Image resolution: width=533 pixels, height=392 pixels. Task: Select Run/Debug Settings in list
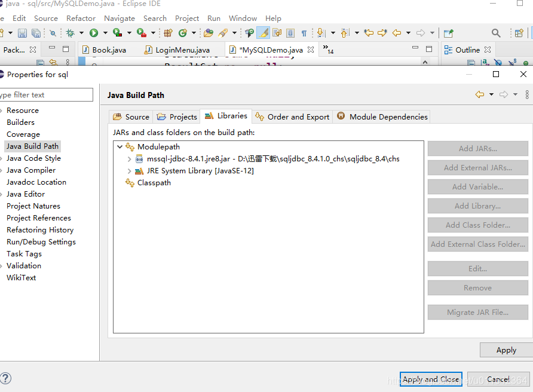click(x=41, y=242)
